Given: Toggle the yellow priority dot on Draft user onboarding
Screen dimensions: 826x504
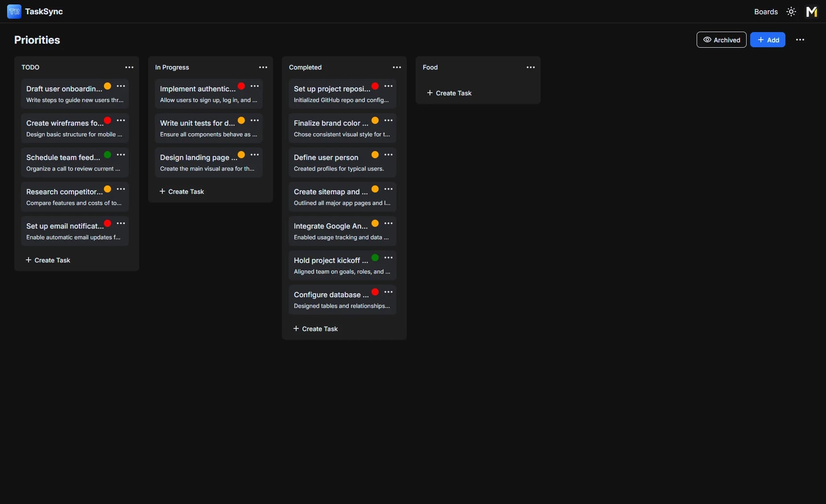Looking at the screenshot, I should click(107, 86).
